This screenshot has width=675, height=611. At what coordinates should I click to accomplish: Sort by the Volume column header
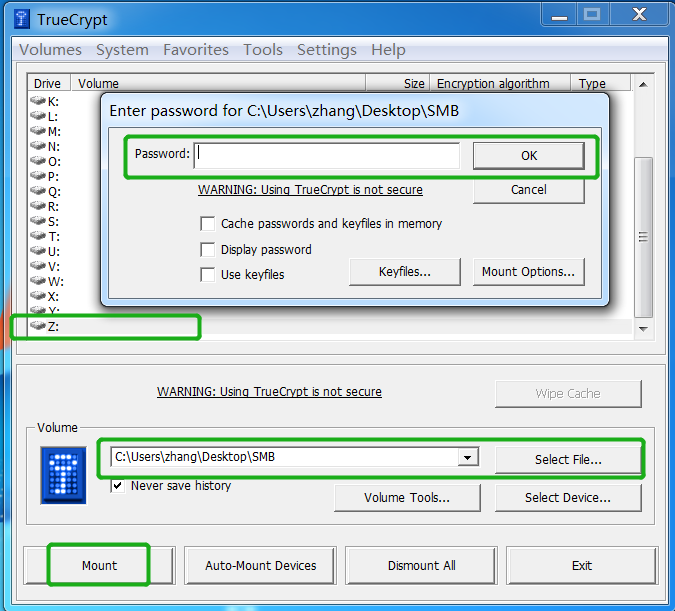(218, 83)
